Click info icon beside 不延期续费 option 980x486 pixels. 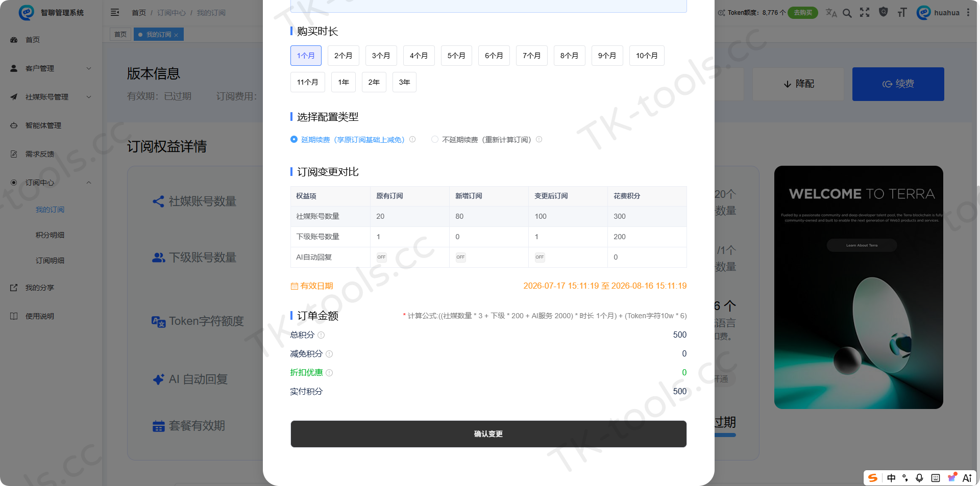tap(539, 139)
